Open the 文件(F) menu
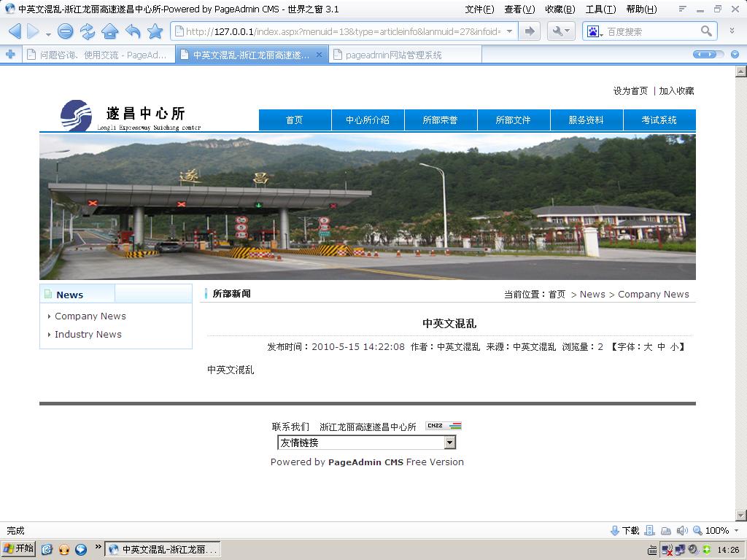 pos(479,9)
